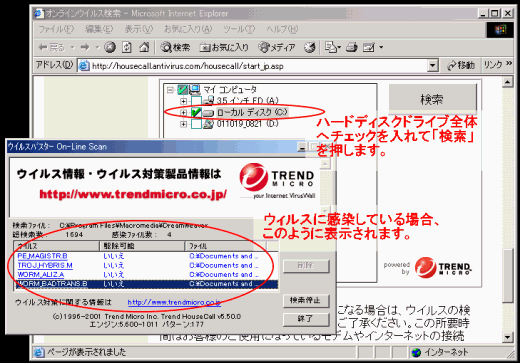Click the Print toolbar icon
This screenshot has height=363, width=520.
click(351, 47)
